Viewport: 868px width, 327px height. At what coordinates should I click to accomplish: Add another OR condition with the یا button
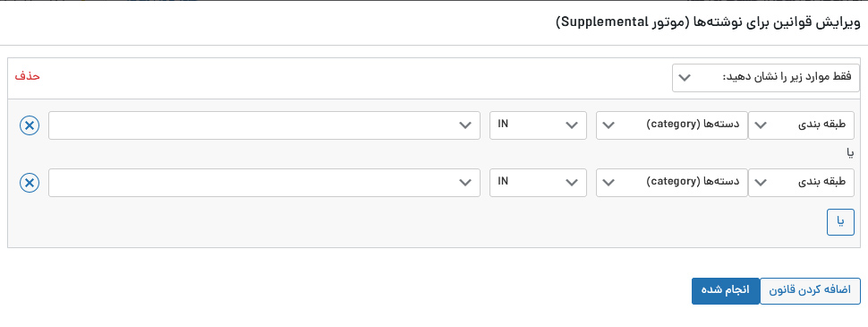point(840,221)
